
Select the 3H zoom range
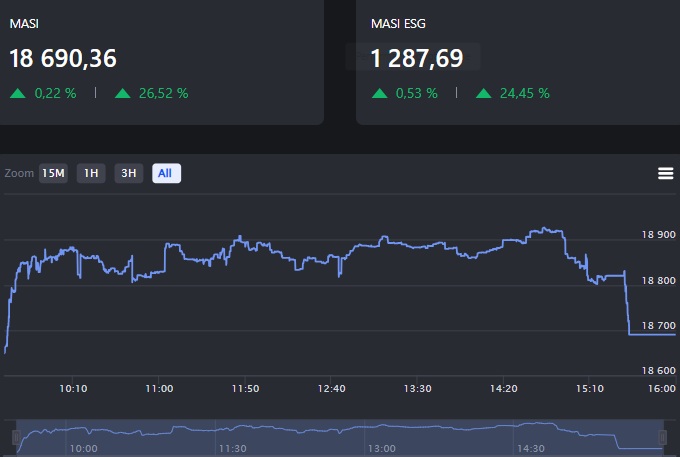pos(128,173)
